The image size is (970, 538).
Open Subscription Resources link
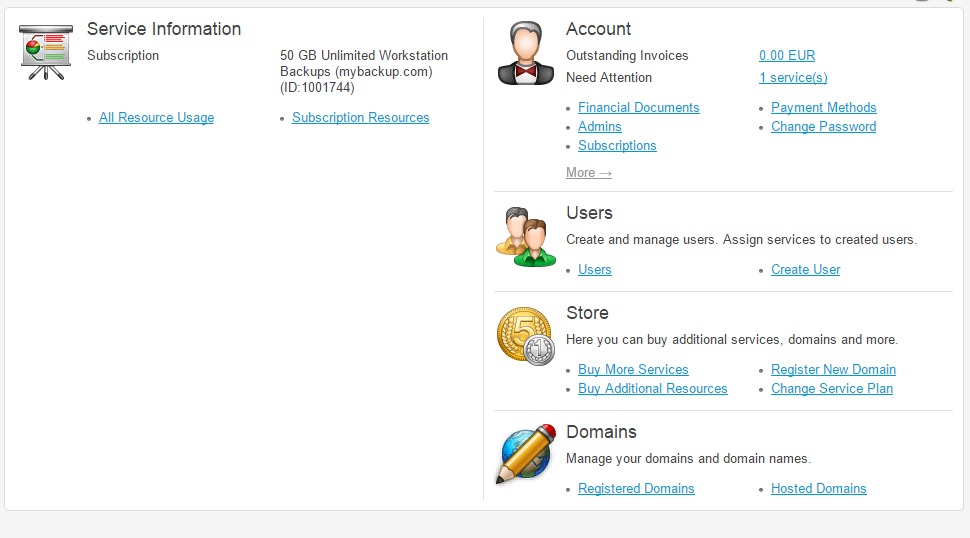tap(361, 117)
